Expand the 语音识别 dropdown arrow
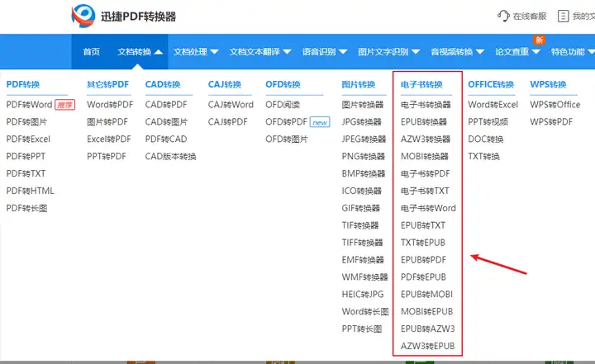Viewport: 595px width, 364px height. (x=343, y=52)
